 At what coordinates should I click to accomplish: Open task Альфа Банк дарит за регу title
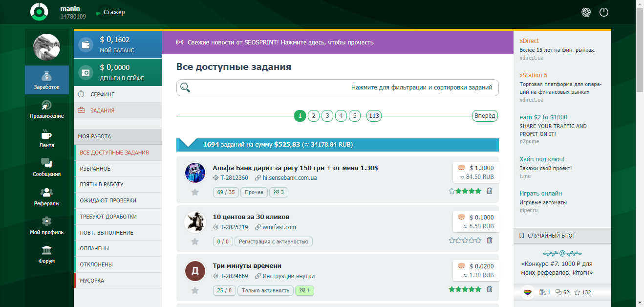[296, 168]
